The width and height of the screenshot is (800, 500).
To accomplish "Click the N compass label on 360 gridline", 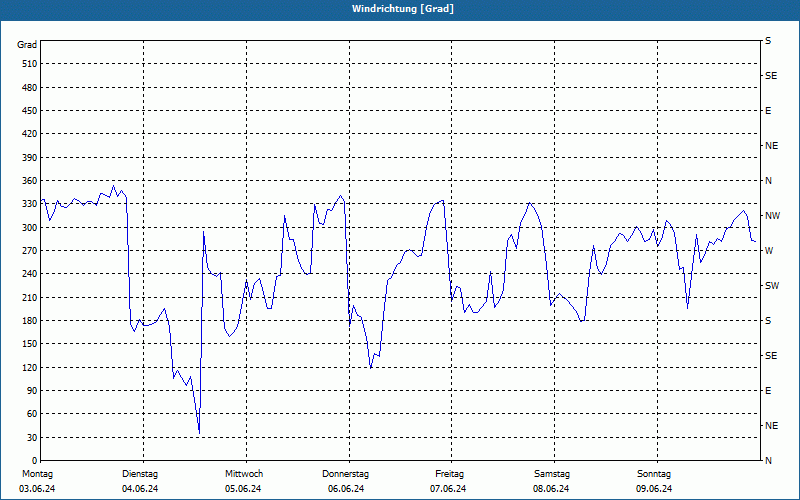I will [x=768, y=181].
